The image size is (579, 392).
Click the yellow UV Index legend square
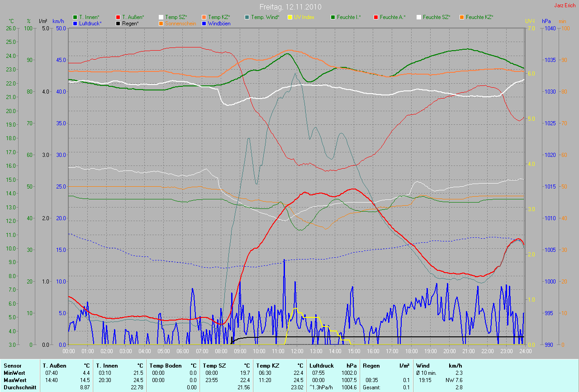(x=290, y=17)
